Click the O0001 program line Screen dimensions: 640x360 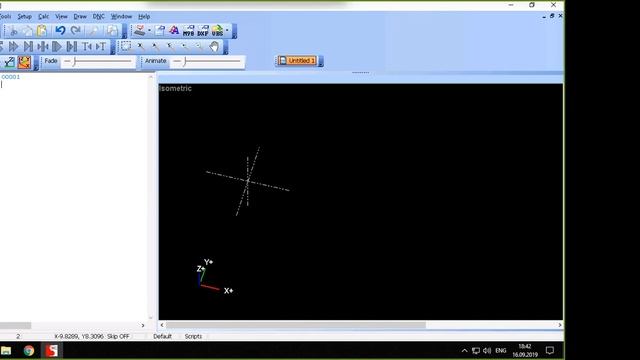click(x=11, y=77)
